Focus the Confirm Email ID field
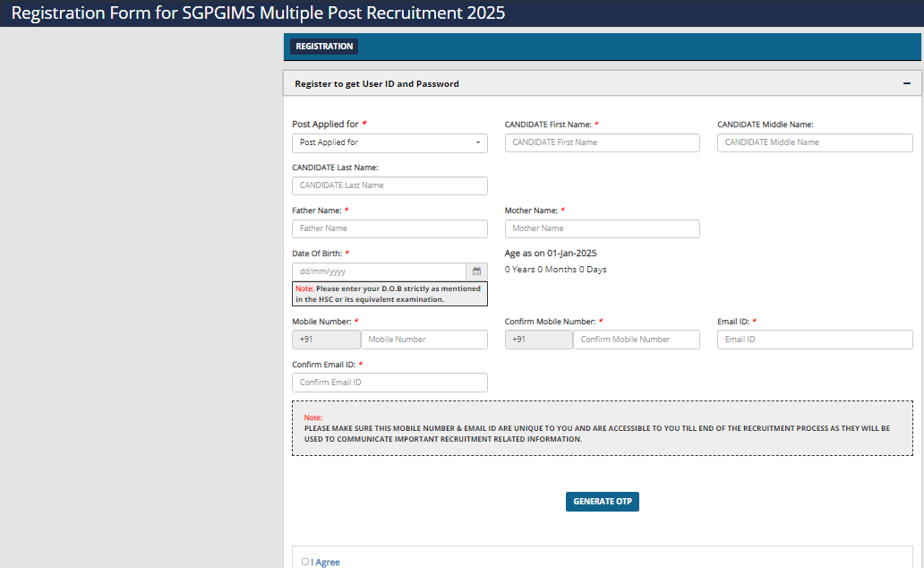 point(389,383)
